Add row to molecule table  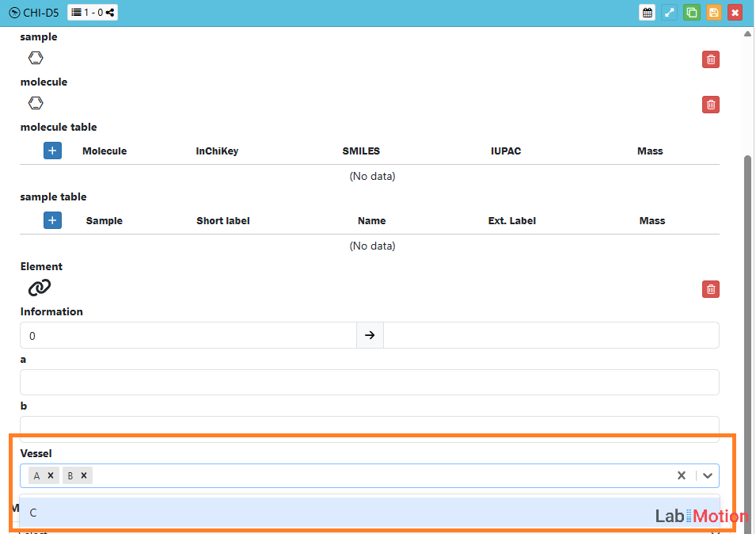[52, 151]
